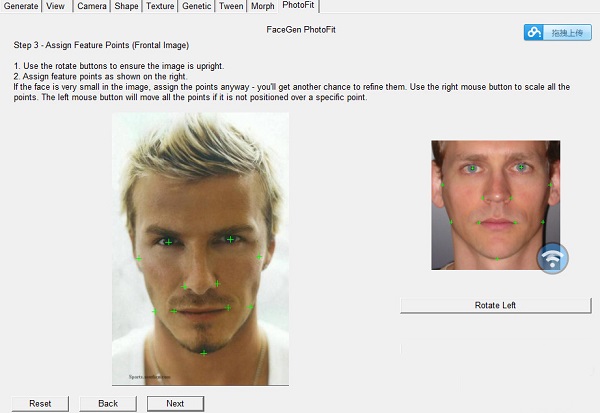Click the Back button

pyautogui.click(x=108, y=404)
